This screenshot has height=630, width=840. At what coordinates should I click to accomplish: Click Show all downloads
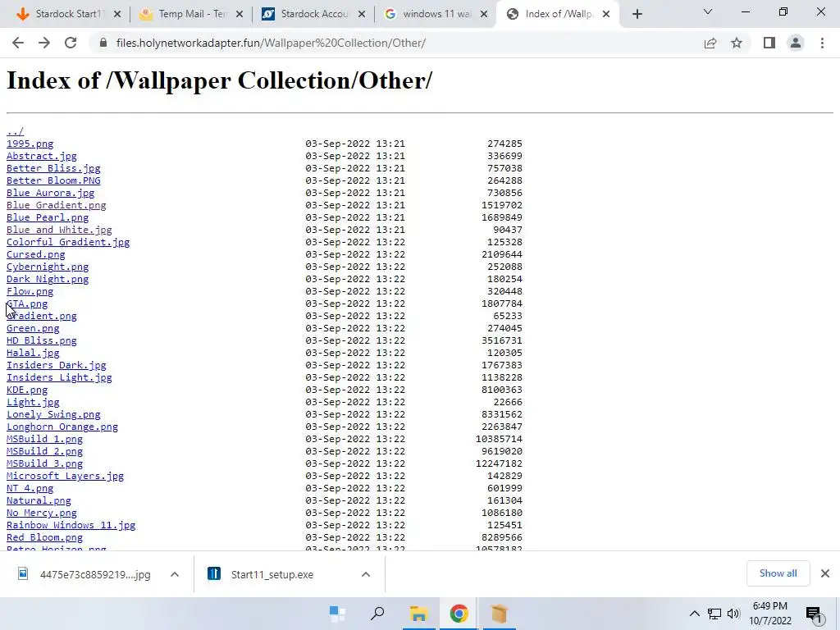778,573
